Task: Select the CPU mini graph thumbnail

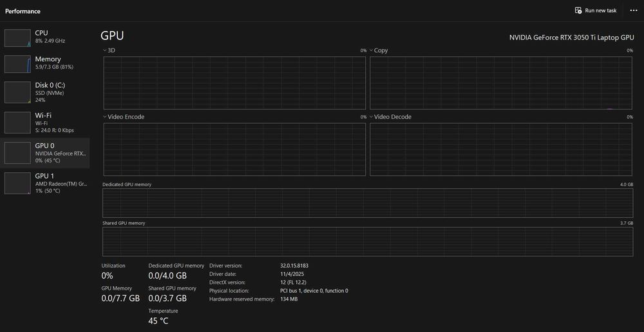Action: [x=17, y=38]
